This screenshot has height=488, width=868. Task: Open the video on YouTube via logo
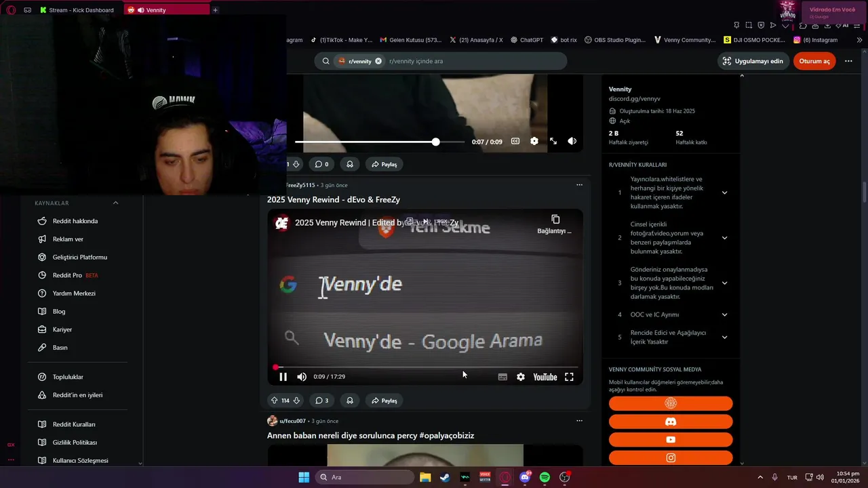(545, 377)
